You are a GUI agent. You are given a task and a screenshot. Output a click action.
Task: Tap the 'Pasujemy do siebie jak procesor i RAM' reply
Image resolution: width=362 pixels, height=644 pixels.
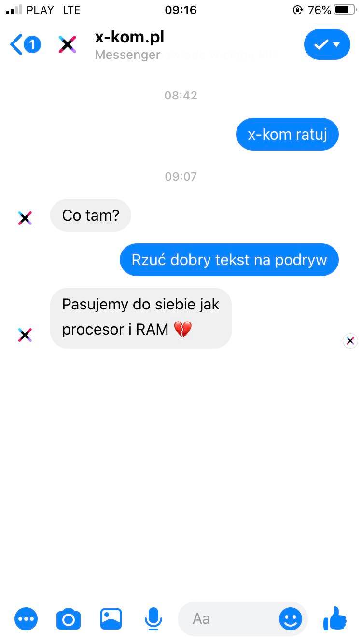[141, 318]
